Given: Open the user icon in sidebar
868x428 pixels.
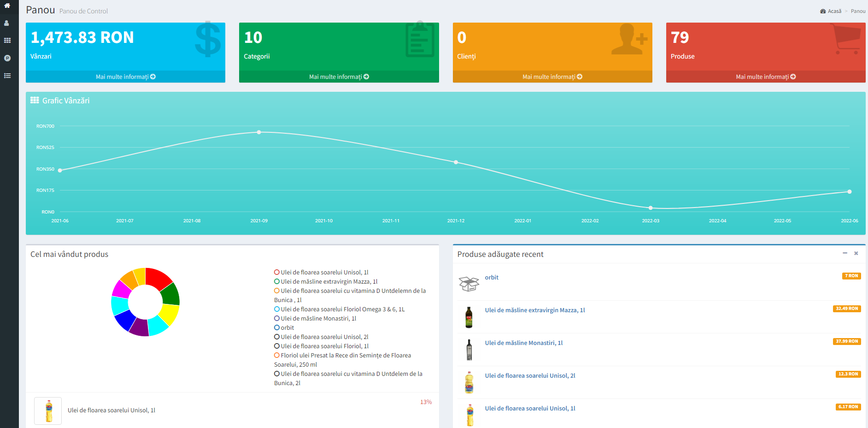Looking at the screenshot, I should pos(7,23).
